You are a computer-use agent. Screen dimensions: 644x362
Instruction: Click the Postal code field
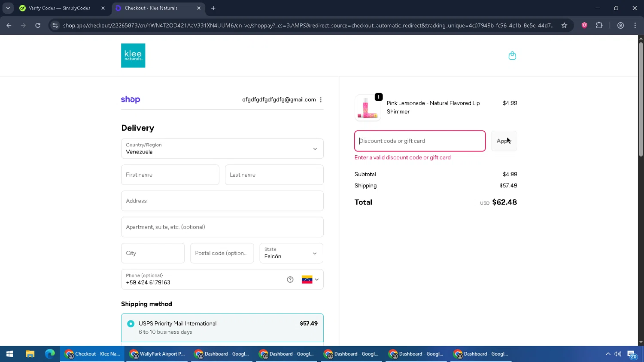[222, 253]
